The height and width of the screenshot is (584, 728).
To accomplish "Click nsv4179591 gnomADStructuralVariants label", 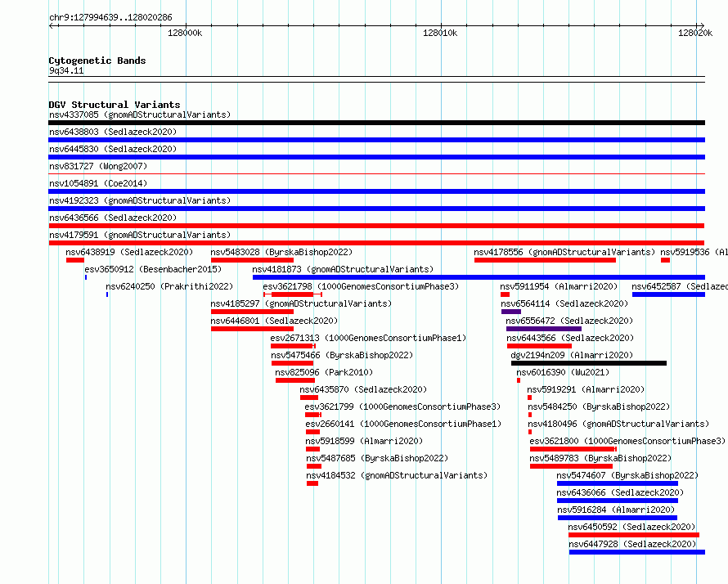I will (x=140, y=235).
